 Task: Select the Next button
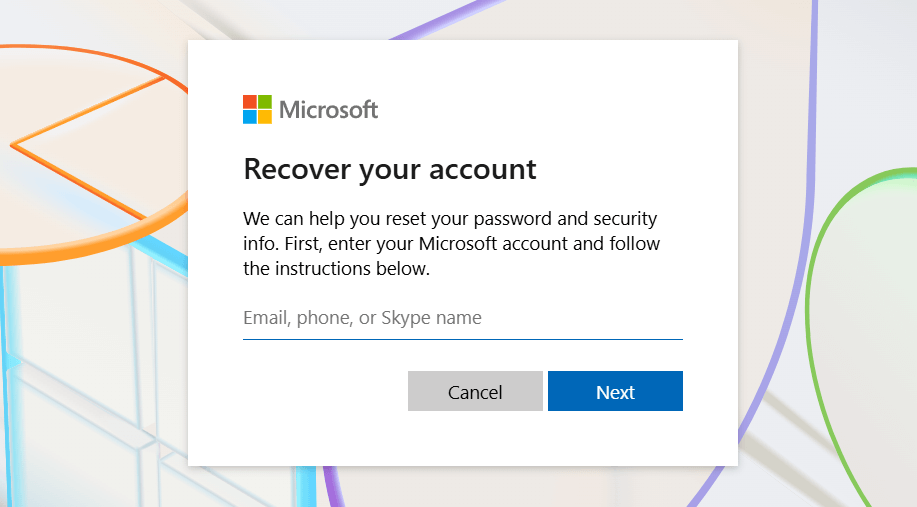coord(615,391)
